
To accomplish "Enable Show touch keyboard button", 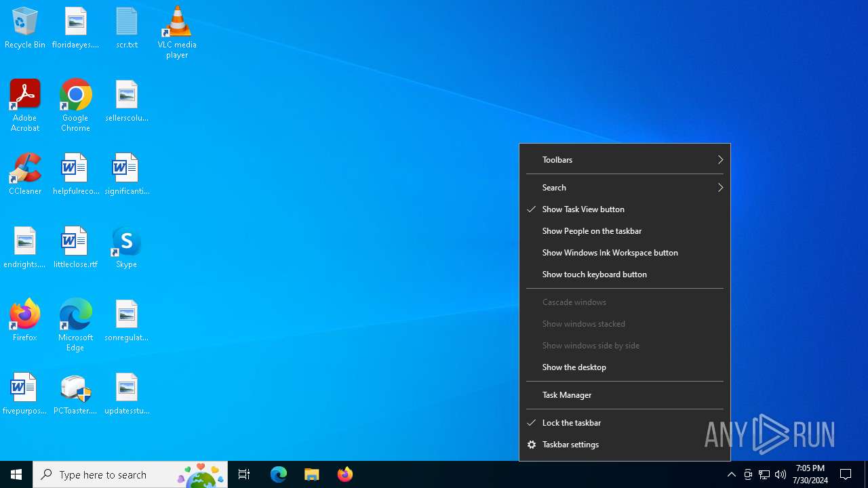I will coord(625,274).
